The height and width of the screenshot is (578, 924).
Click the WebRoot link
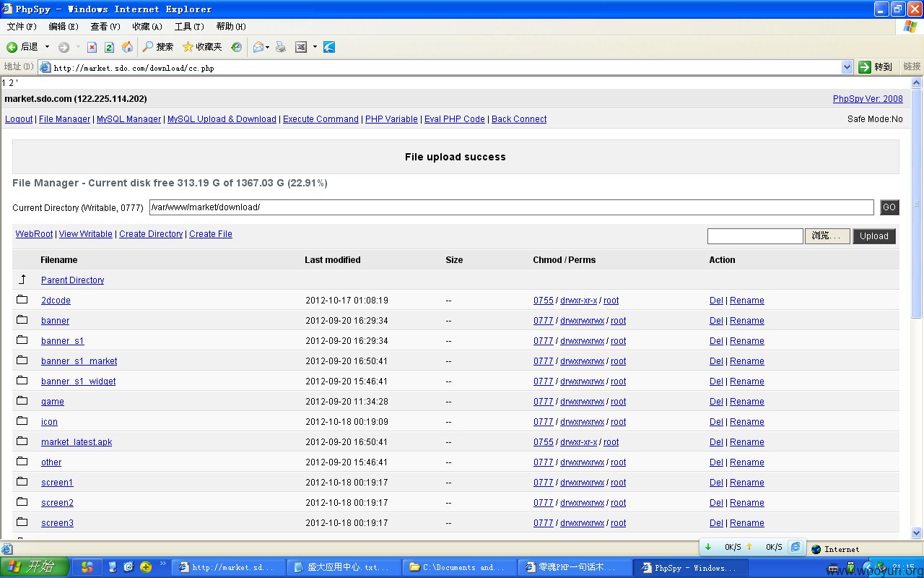[x=34, y=234]
